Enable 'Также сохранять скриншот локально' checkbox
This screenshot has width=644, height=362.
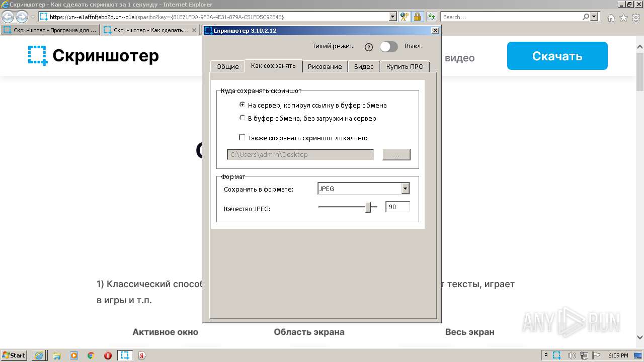(x=243, y=137)
